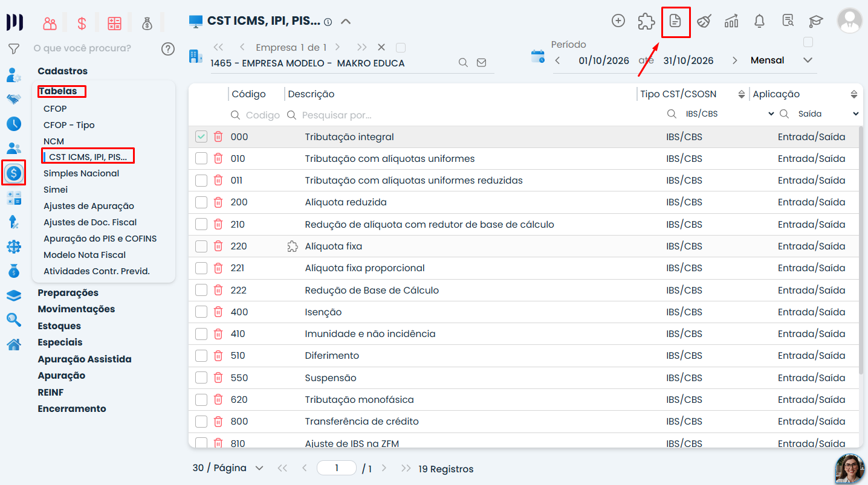This screenshot has width=868, height=485.
Task: Go to previous period arrow
Action: pos(557,60)
